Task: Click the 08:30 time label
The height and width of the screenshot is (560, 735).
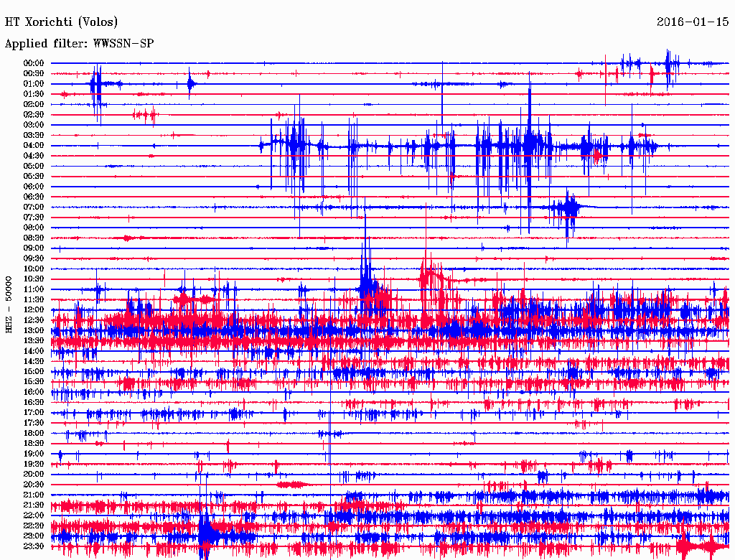Action: (x=34, y=238)
